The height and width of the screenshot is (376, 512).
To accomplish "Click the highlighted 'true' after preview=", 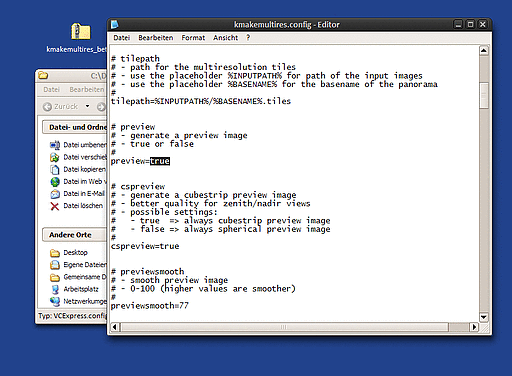I will 160,161.
